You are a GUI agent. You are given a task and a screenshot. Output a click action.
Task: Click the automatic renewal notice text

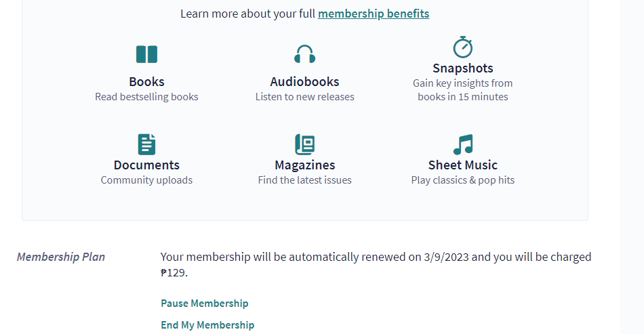[376, 257]
